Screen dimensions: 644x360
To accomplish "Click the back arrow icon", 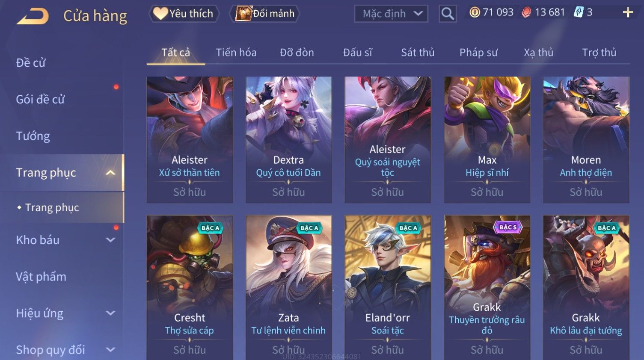I will 33,16.
